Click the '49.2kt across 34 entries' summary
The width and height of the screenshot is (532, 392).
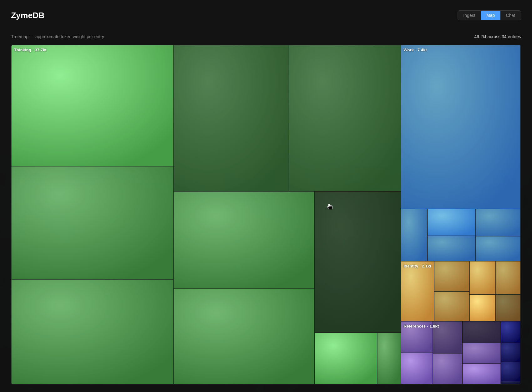(497, 37)
